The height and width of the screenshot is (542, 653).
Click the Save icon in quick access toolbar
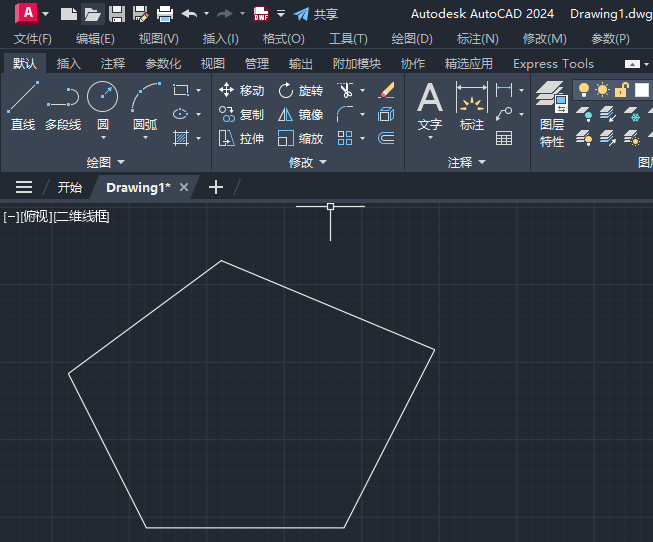coord(117,14)
